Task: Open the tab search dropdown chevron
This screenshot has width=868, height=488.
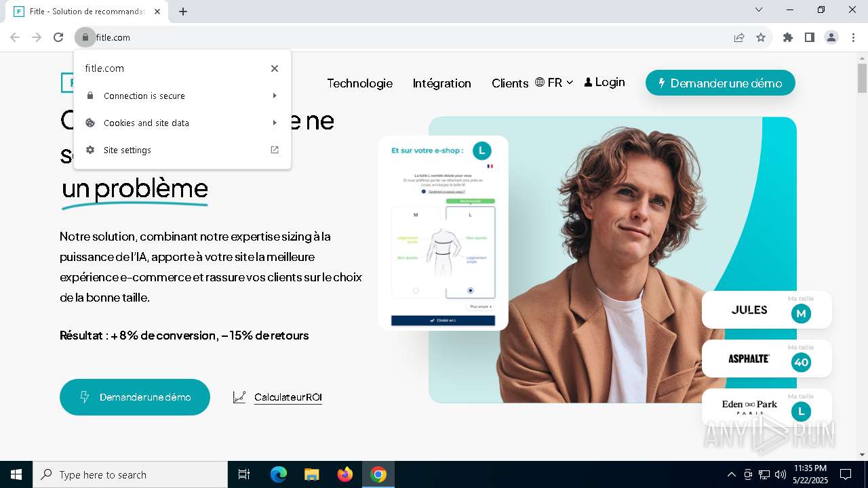Action: point(759,9)
